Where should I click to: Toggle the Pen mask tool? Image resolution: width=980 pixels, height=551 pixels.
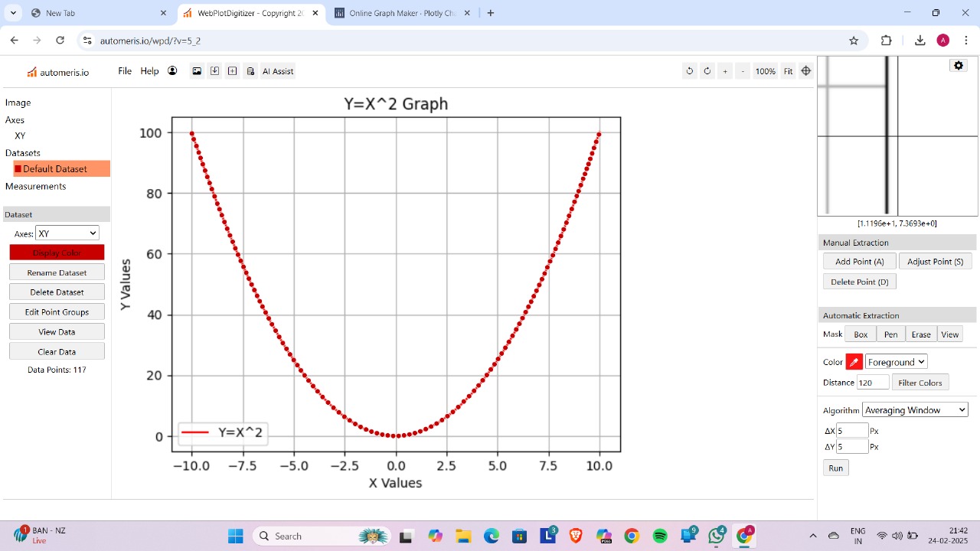890,334
